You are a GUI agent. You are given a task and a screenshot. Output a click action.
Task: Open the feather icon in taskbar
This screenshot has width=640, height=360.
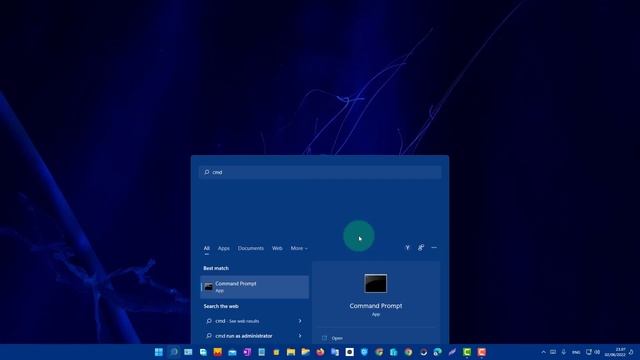[x=452, y=352]
